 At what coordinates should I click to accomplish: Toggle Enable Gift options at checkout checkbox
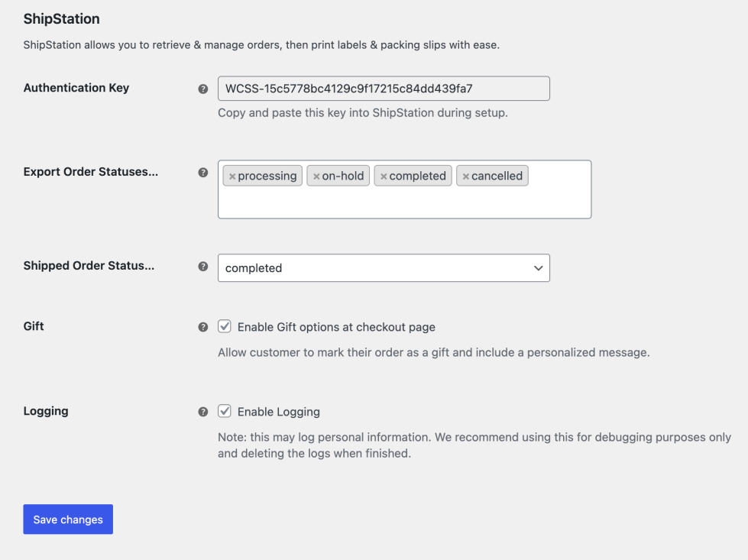[224, 326]
